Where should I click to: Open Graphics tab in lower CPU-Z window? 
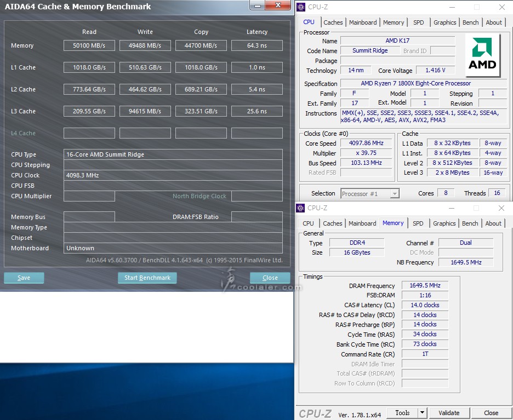(444, 223)
